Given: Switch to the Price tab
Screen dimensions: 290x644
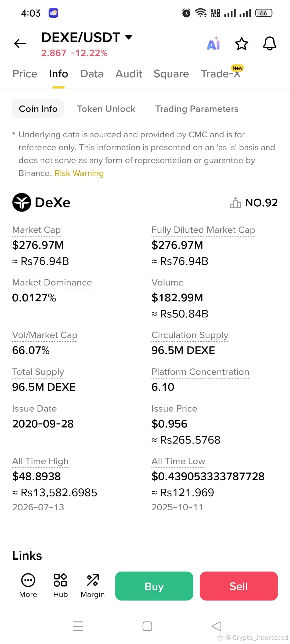Looking at the screenshot, I should tap(25, 74).
